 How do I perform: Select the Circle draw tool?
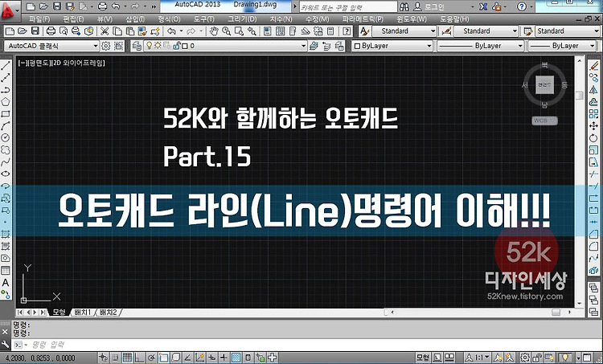pyautogui.click(x=6, y=137)
